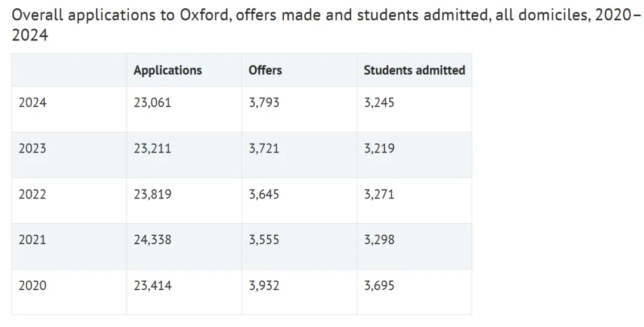This screenshot has width=644, height=327.
Task: Click the Offers column header
Action: pyautogui.click(x=265, y=70)
